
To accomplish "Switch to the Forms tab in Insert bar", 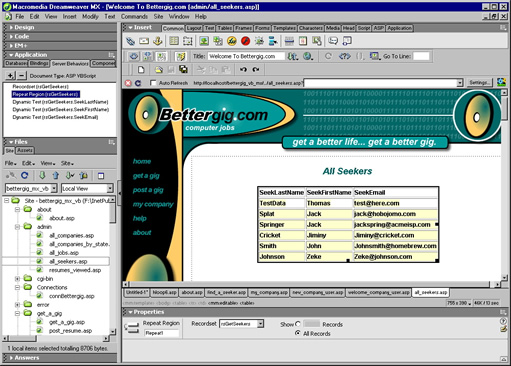I will (x=262, y=28).
